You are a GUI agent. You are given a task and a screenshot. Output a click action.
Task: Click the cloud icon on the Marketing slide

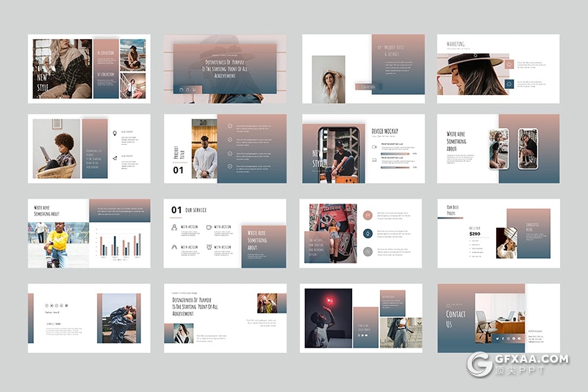pyautogui.click(x=509, y=64)
